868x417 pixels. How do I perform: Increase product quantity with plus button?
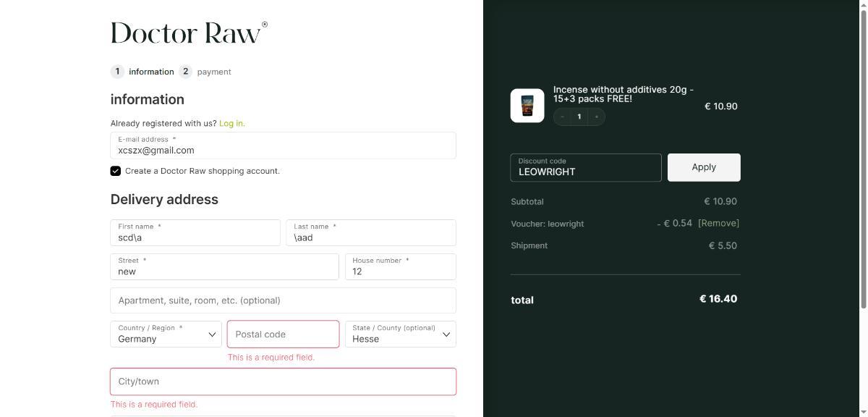(x=596, y=117)
